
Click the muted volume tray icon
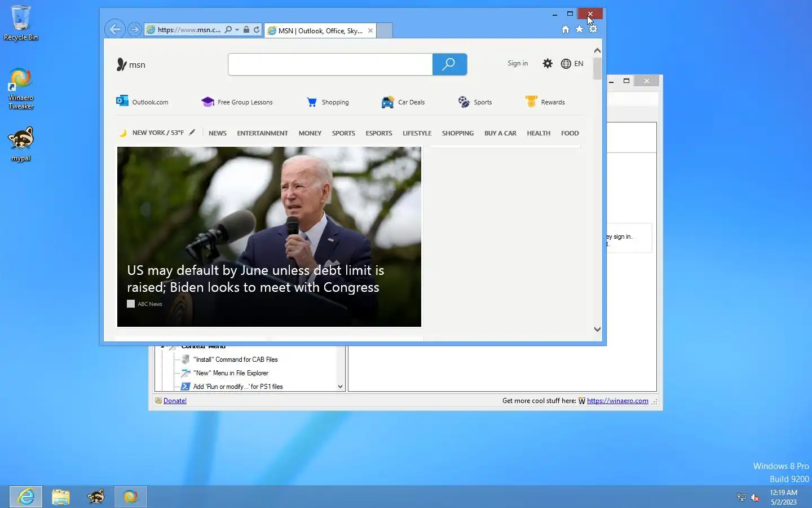(x=755, y=497)
